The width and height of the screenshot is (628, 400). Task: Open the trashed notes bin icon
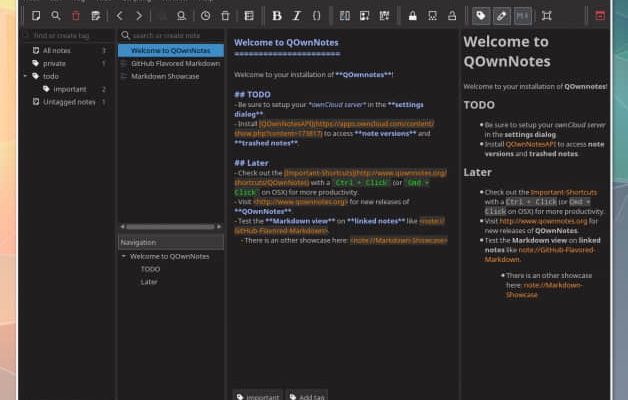pyautogui.click(x=225, y=16)
